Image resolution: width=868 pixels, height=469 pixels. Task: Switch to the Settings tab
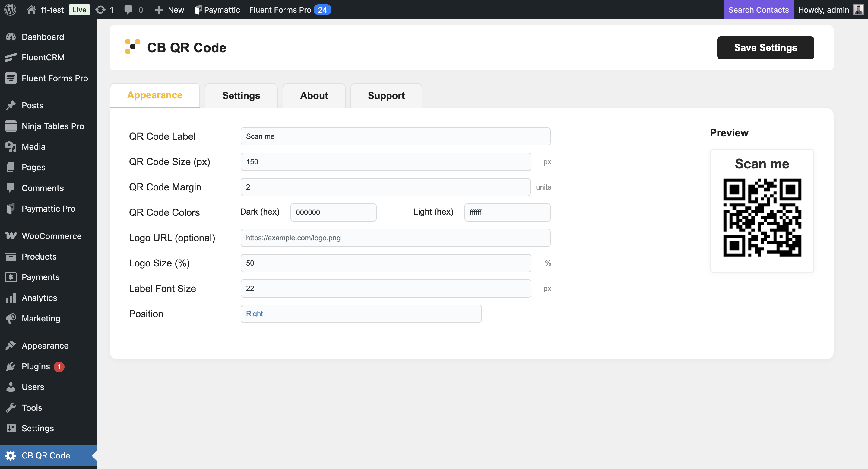coord(241,95)
